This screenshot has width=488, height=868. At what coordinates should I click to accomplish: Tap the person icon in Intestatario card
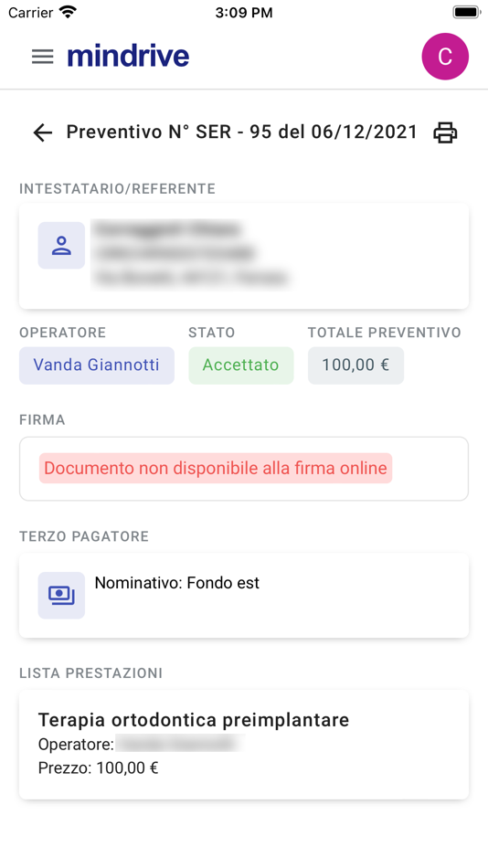click(61, 246)
